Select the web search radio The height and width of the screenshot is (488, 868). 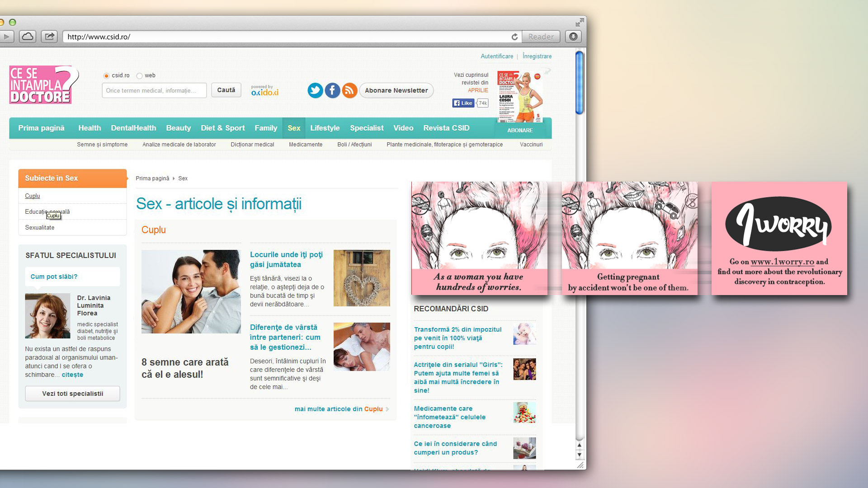139,76
